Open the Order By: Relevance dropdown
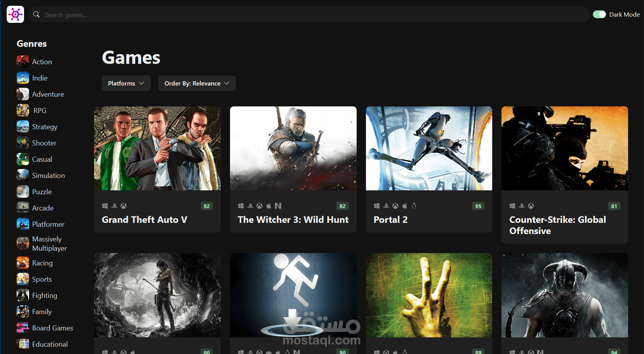644x354 pixels. 197,83
